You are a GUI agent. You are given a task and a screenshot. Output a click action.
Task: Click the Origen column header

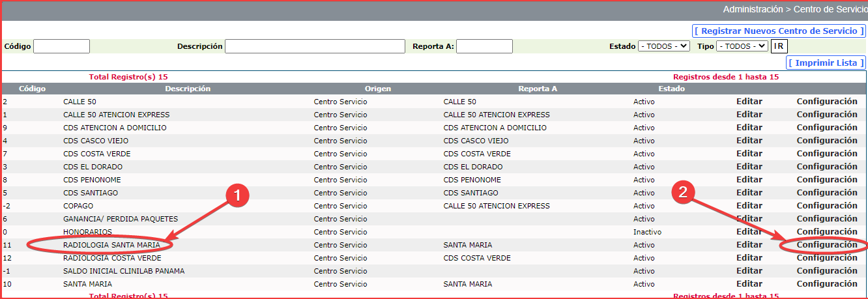pyautogui.click(x=378, y=89)
